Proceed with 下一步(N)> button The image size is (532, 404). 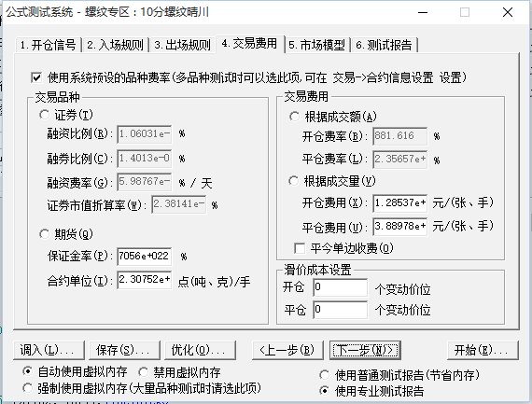click(365, 350)
